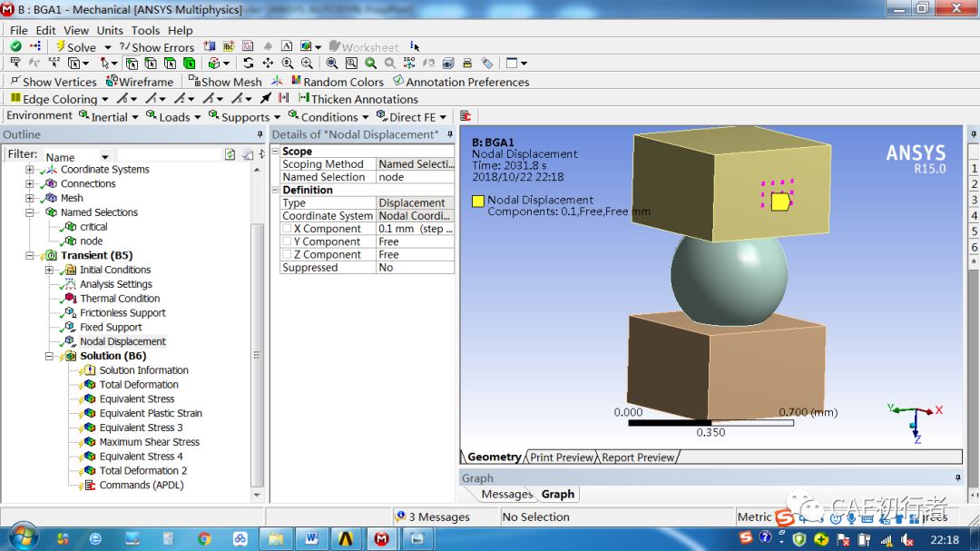The width and height of the screenshot is (980, 551).
Task: Click the Manage Views icon
Action: 448,64
